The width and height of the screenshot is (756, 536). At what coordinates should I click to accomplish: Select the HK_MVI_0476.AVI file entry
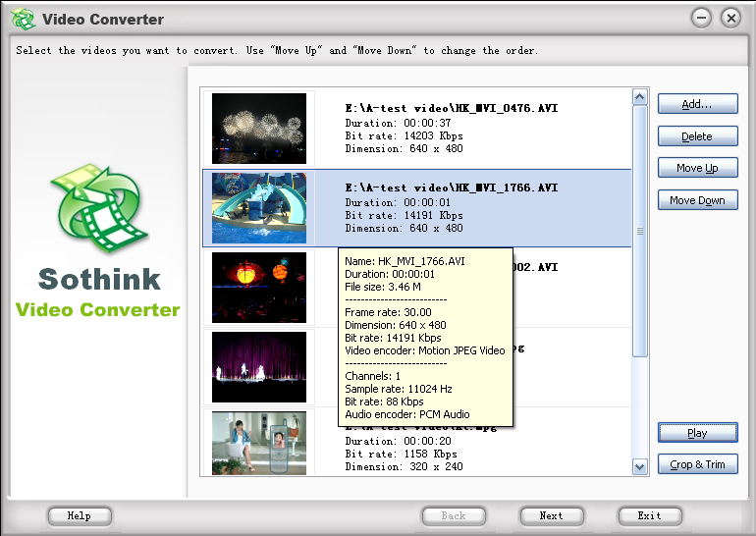(417, 129)
